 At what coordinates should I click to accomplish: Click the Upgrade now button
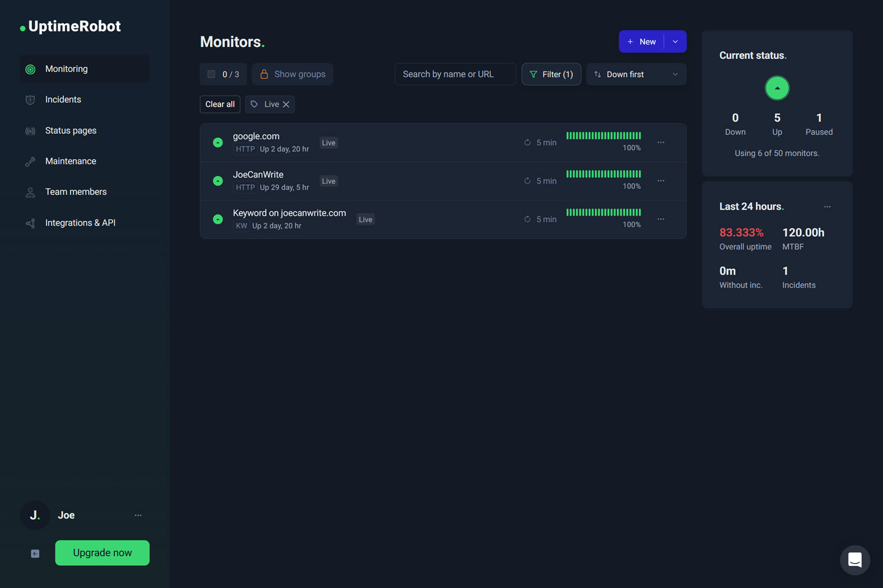[102, 553]
